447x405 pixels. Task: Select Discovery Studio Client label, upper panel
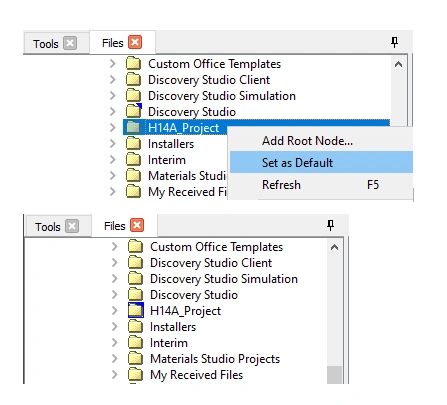[x=209, y=80]
